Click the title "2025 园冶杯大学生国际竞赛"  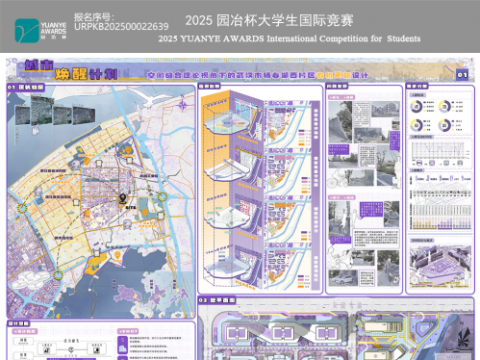(269, 20)
